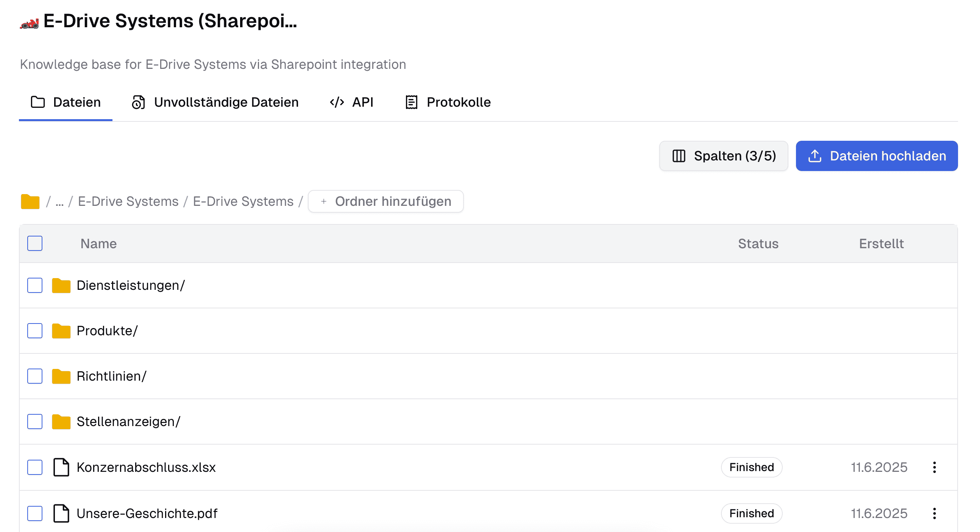The image size is (980, 532).
Task: Click the document icon beside Unsere-Geschichte.pdf
Action: 61,513
